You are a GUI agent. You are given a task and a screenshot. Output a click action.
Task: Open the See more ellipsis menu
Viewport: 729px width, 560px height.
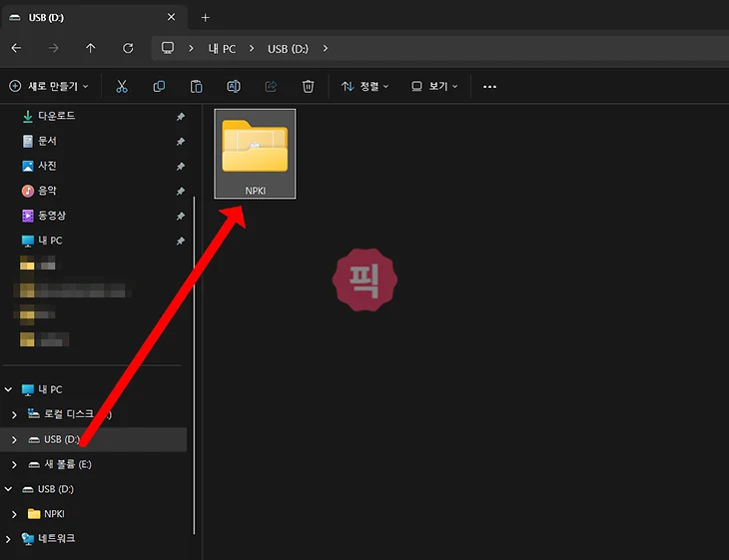point(489,87)
